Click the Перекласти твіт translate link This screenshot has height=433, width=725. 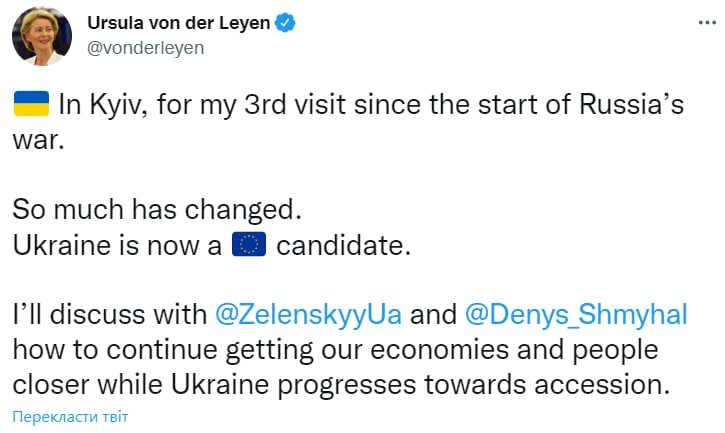click(x=70, y=416)
